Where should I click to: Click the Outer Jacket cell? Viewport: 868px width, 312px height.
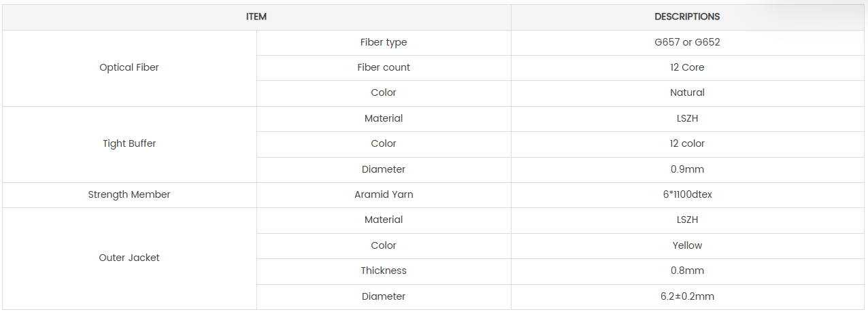129,258
